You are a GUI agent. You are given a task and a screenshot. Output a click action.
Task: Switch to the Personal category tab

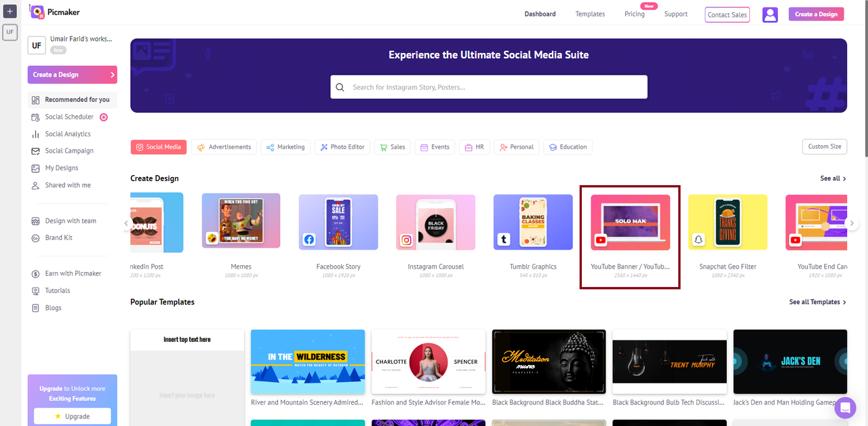517,147
